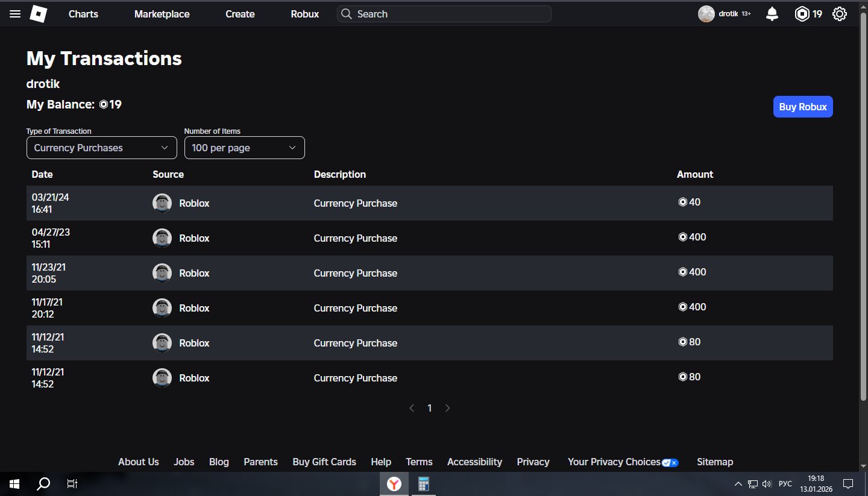Open the Charts nav item
The image size is (868, 496).
pyautogui.click(x=83, y=14)
